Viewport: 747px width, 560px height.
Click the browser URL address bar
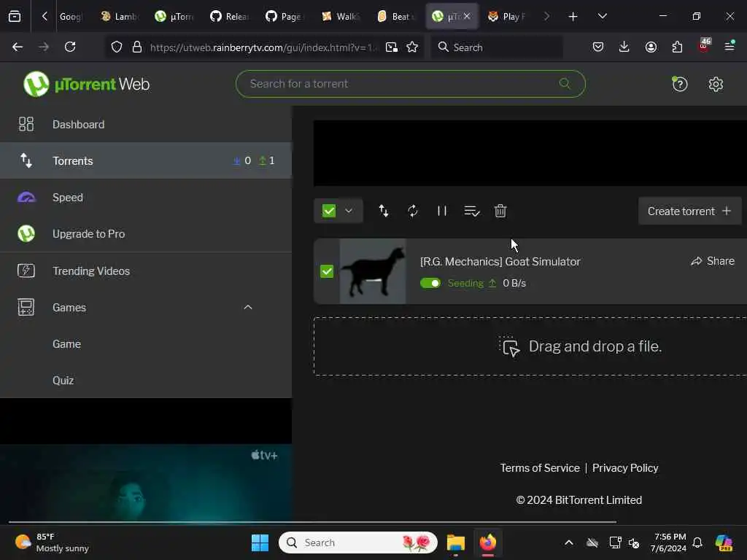[263, 47]
